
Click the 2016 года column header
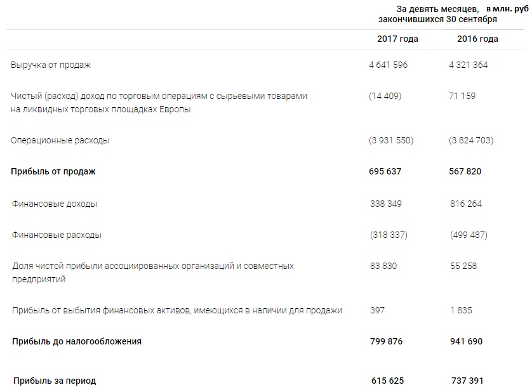pos(477,39)
